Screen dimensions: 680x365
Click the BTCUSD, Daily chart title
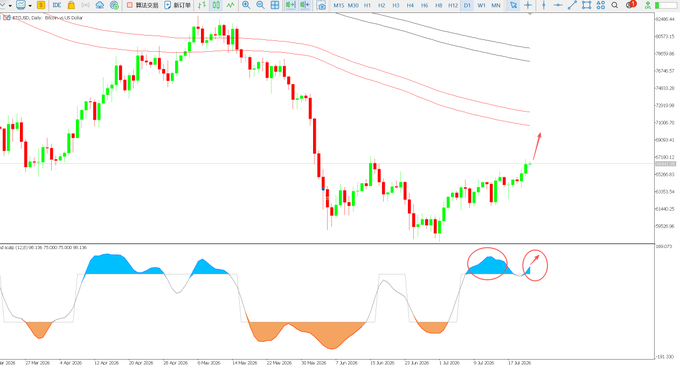[47, 18]
